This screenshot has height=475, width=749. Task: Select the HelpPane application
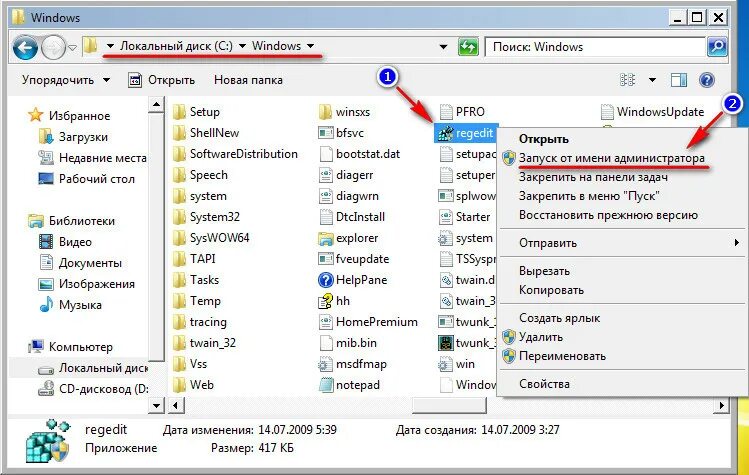coord(353,280)
